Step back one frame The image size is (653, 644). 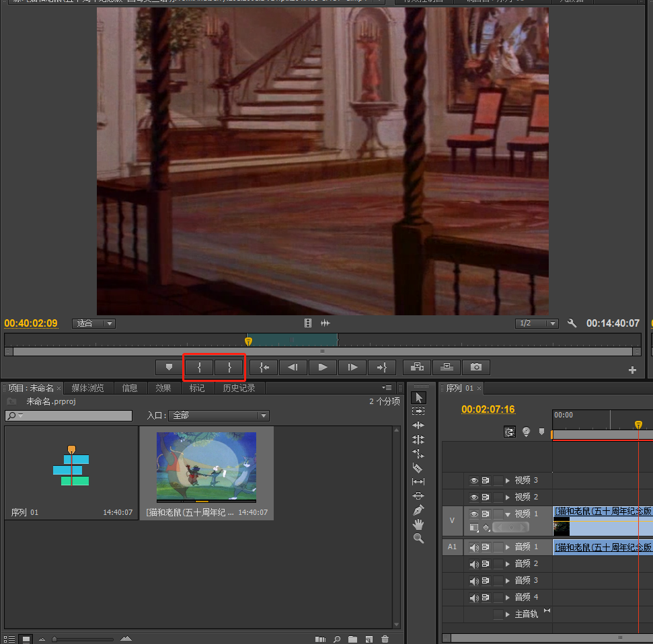pyautogui.click(x=293, y=367)
